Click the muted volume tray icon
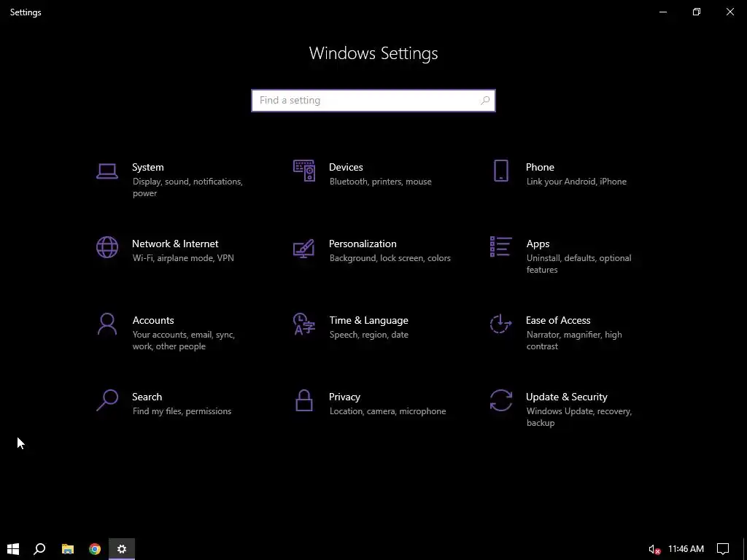The height and width of the screenshot is (560, 747). pyautogui.click(x=654, y=550)
